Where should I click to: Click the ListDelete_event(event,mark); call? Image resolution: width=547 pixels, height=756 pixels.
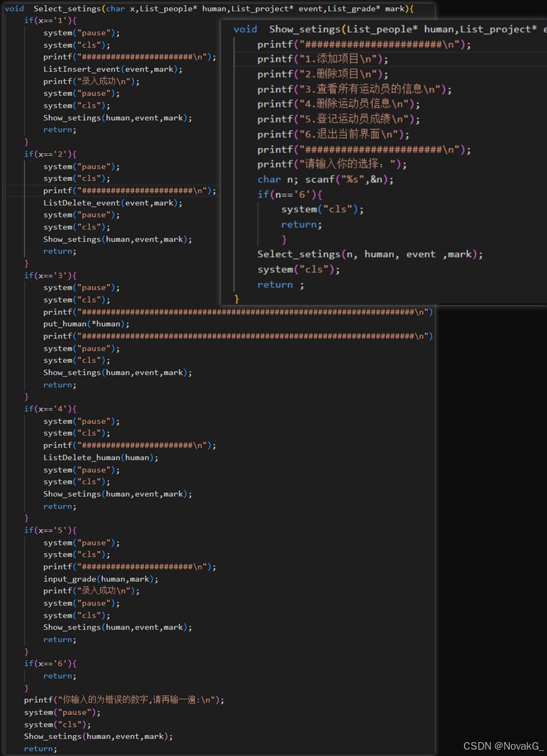(113, 203)
